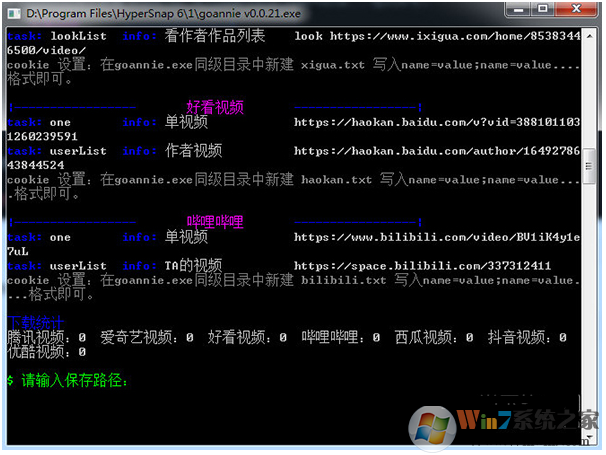606x455 pixels.
Task: Click the 爱奇艺视频: 0 statistic
Action: tap(147, 337)
